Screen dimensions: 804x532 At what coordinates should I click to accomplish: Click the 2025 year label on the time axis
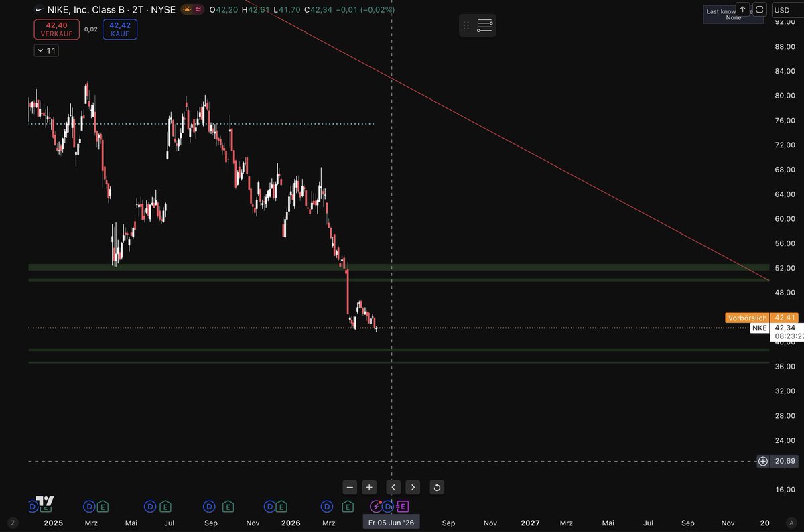point(52,523)
